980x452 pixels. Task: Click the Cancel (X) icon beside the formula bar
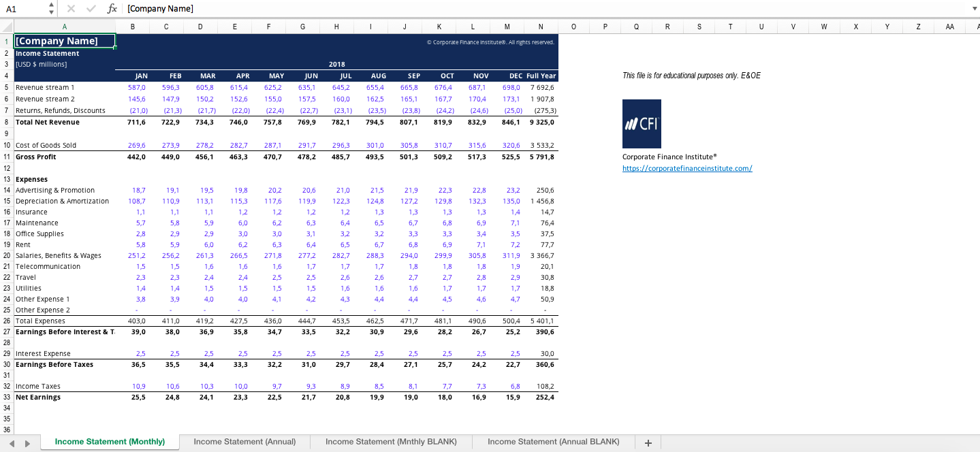(x=71, y=9)
